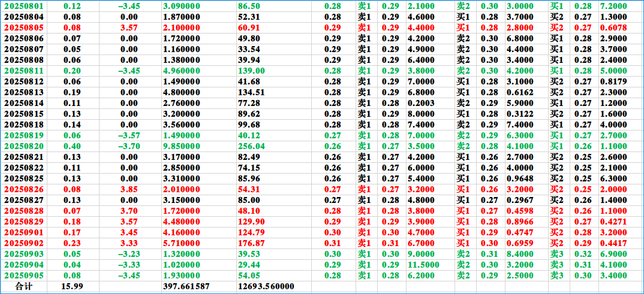Viewport: 644px width, 294px height.
Task: Select the date 20250813
Action: point(23,92)
